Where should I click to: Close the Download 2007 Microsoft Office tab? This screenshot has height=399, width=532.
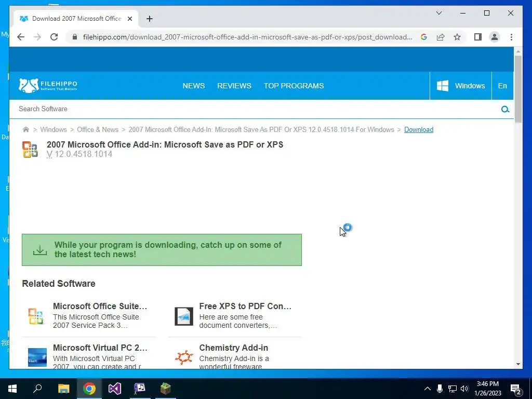click(x=129, y=19)
